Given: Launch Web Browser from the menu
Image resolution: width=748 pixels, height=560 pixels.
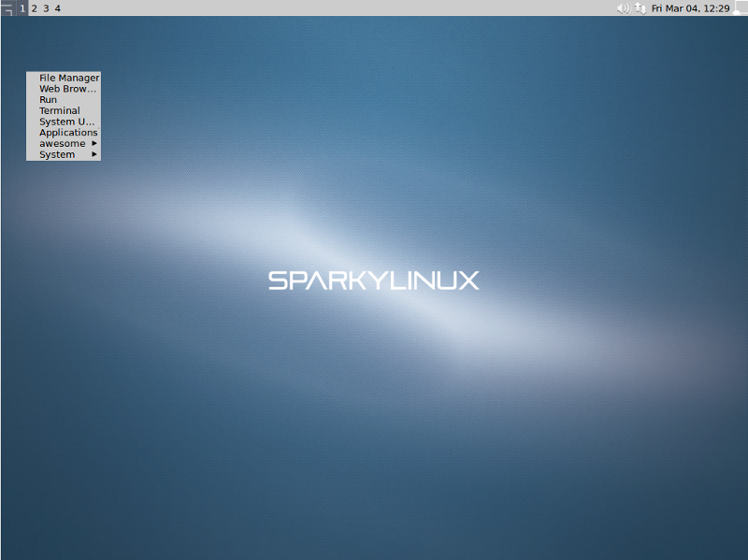Looking at the screenshot, I should tap(64, 89).
